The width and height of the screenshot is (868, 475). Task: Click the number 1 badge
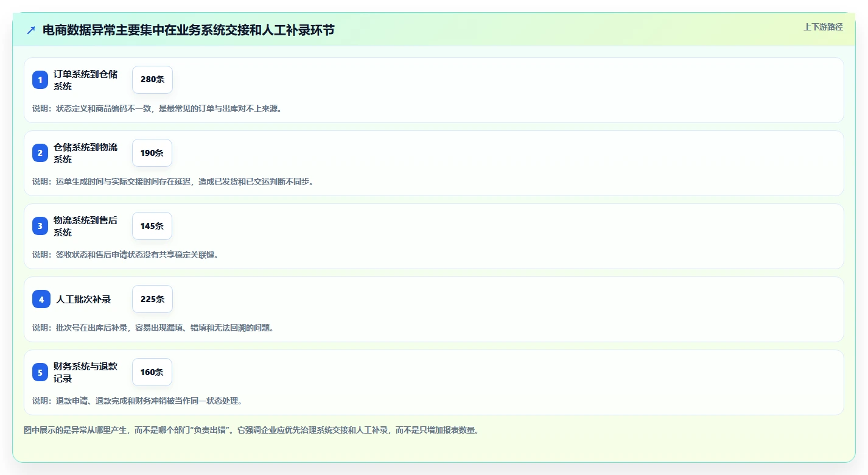point(40,80)
